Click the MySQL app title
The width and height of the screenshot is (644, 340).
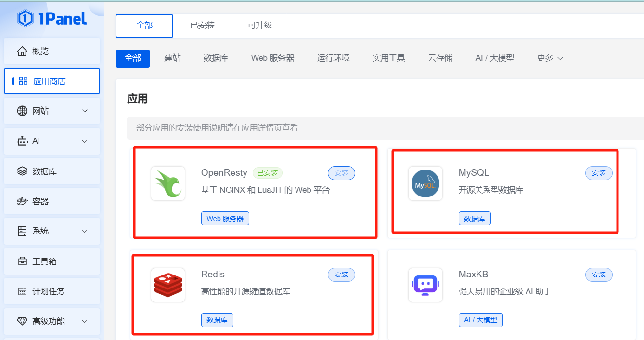(x=474, y=173)
